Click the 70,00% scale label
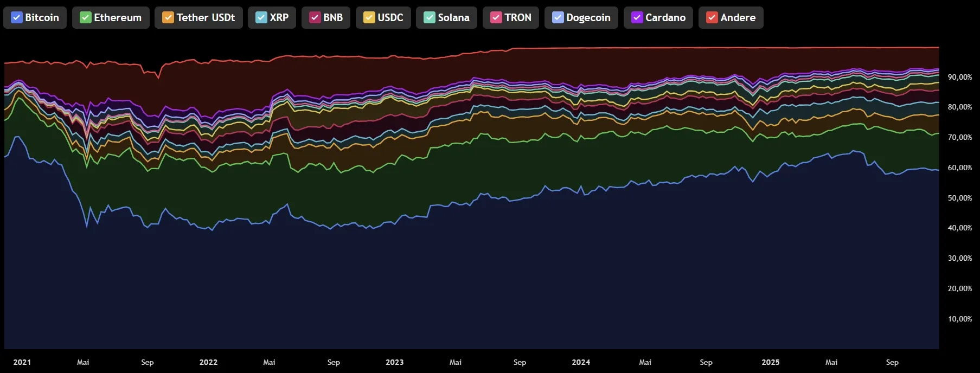980x373 pixels. (x=959, y=138)
